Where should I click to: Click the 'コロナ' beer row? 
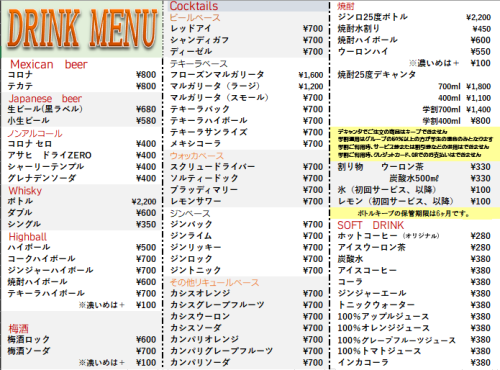[x=82, y=75]
